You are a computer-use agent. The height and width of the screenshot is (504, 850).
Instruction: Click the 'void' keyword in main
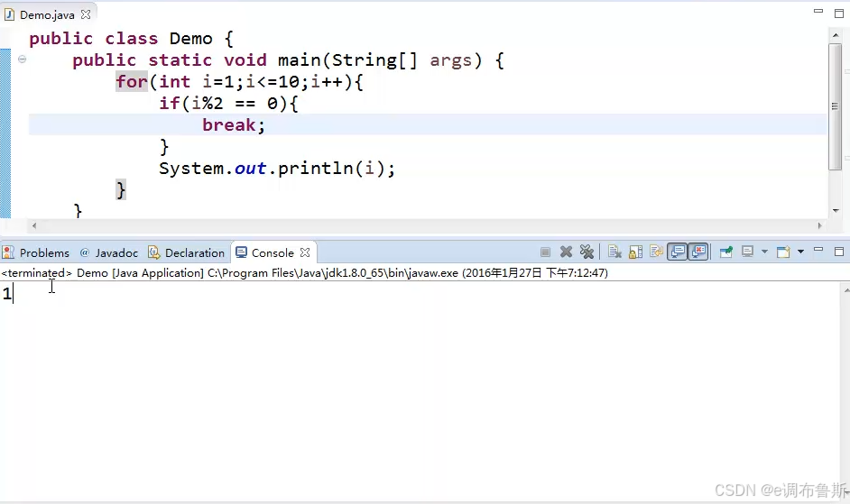245,60
